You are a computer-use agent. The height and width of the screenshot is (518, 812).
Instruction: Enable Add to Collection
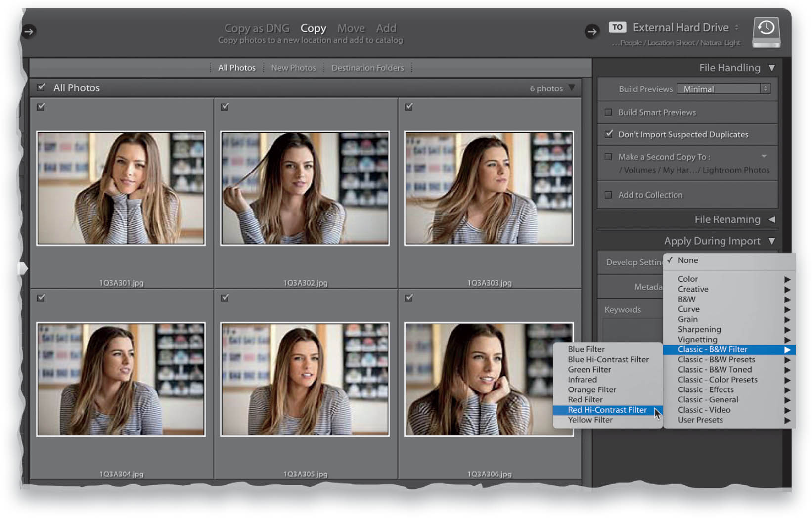point(609,195)
